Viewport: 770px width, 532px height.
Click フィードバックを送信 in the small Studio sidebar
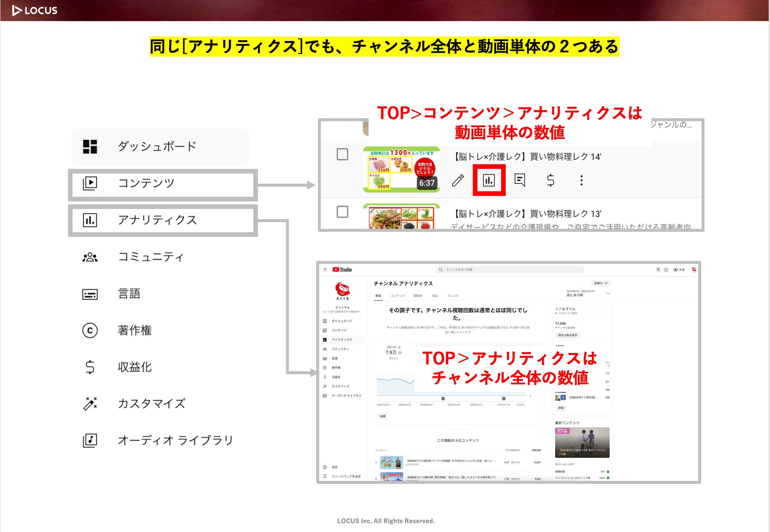tap(342, 476)
